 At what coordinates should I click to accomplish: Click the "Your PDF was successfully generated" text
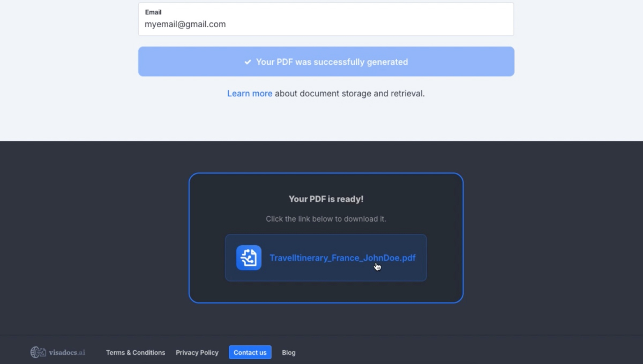pyautogui.click(x=332, y=62)
